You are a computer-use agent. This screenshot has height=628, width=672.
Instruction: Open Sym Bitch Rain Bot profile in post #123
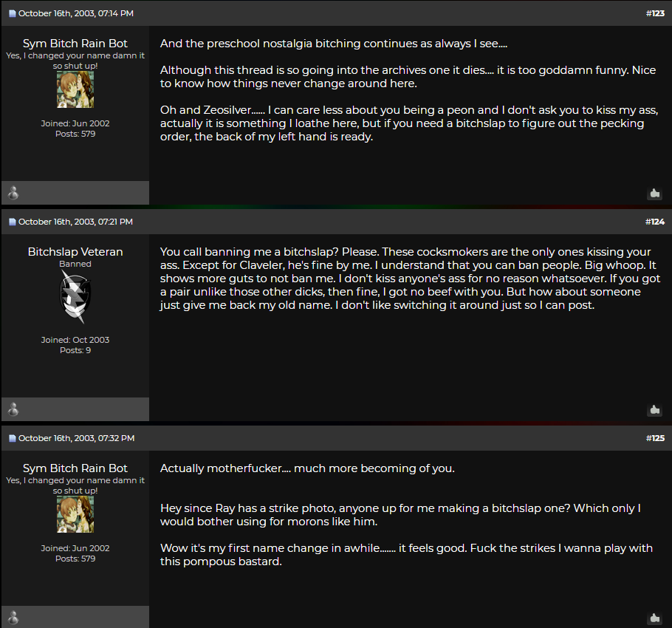75,44
